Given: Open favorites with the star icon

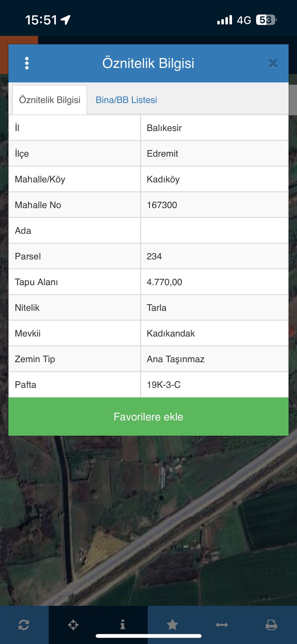Looking at the screenshot, I should pos(172,625).
